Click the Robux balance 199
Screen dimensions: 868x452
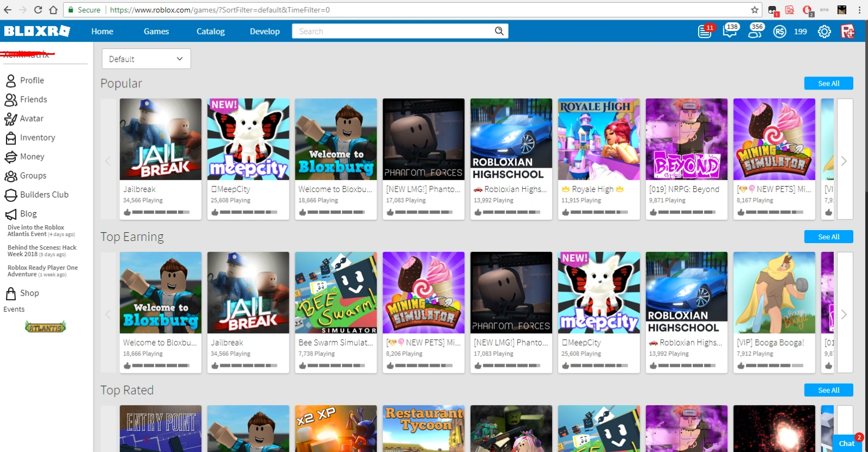pos(800,31)
